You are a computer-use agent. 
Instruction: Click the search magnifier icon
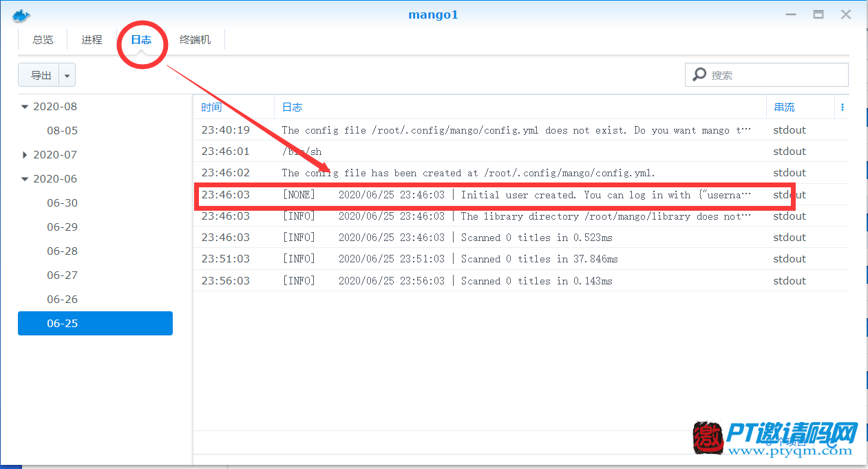[699, 74]
